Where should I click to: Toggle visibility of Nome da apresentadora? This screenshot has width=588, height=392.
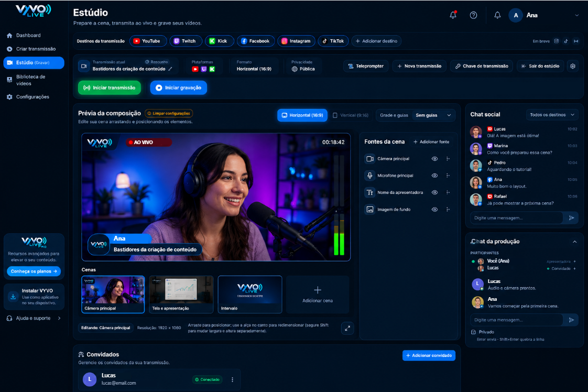point(434,192)
